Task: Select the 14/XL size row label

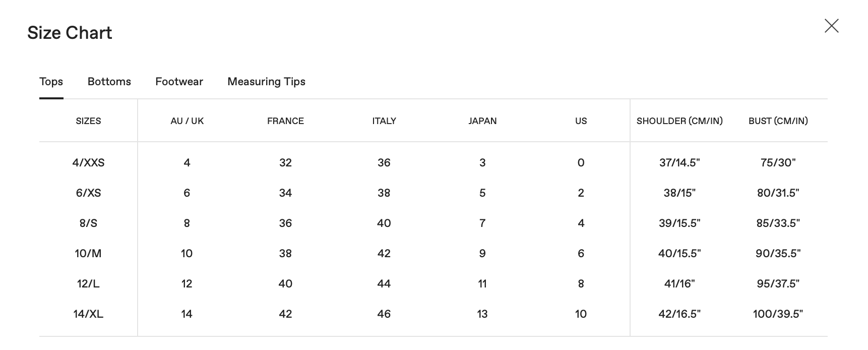Action: click(x=88, y=314)
